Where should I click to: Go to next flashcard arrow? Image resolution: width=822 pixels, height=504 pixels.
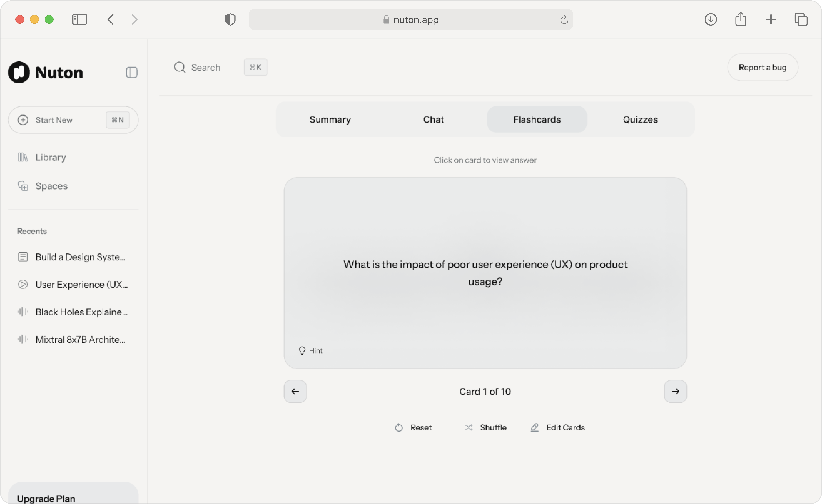point(675,391)
